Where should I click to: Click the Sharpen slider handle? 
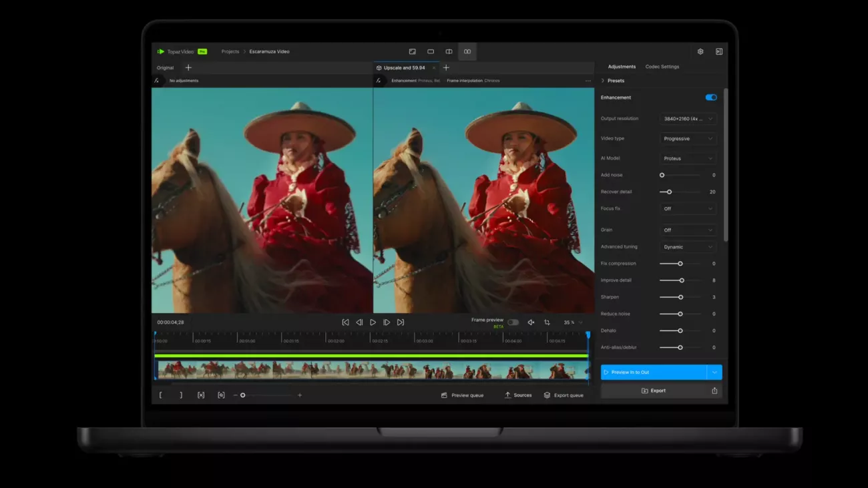(680, 297)
